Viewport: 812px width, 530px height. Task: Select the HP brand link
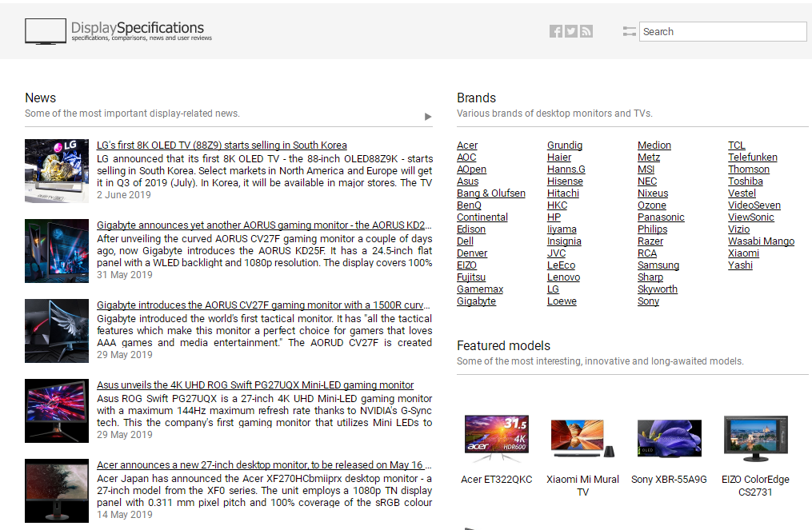tap(554, 217)
